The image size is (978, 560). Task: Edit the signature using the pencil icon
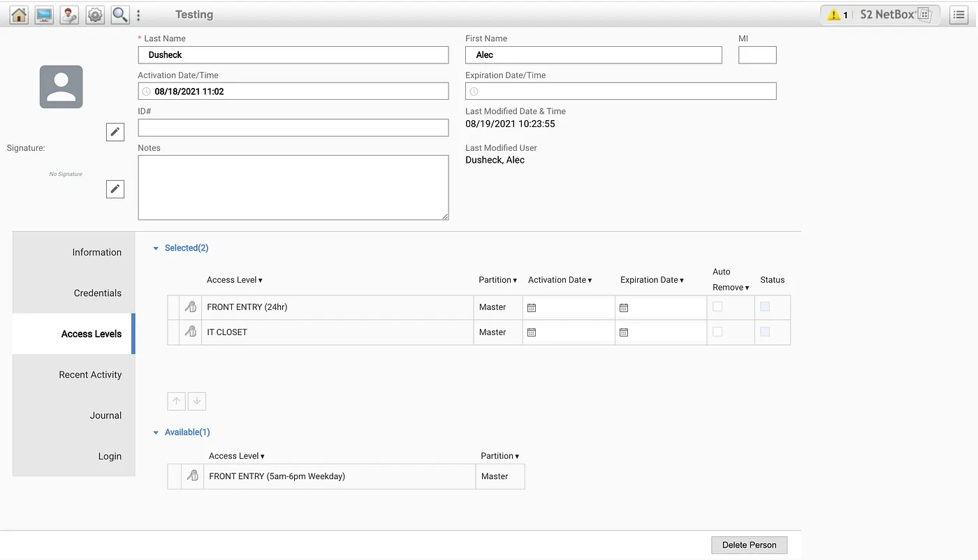(115, 189)
